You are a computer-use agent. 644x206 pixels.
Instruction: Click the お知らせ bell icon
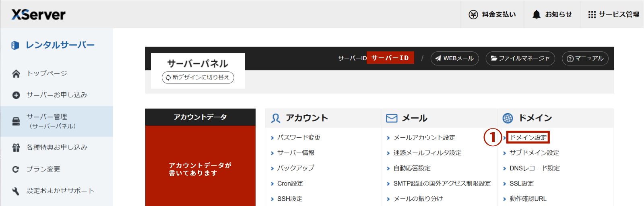click(536, 14)
